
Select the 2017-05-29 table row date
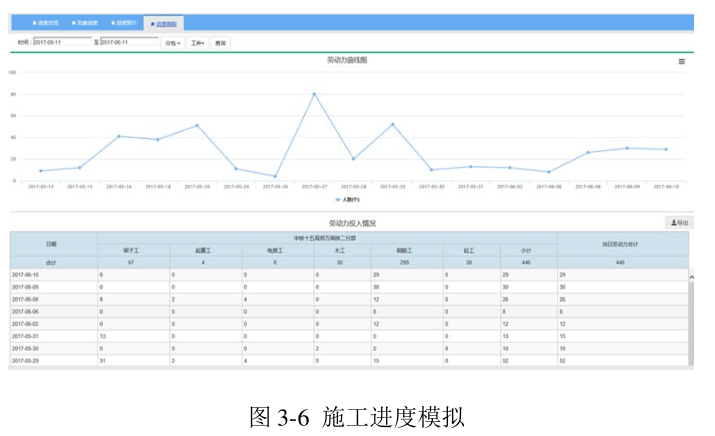pos(26,361)
